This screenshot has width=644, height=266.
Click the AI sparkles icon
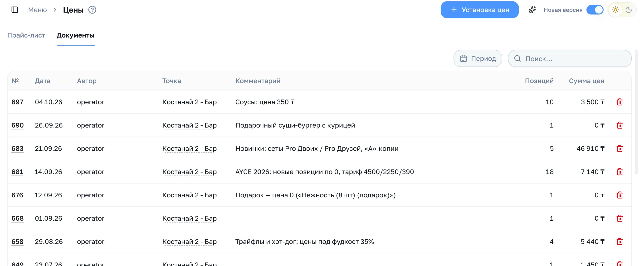[532, 10]
